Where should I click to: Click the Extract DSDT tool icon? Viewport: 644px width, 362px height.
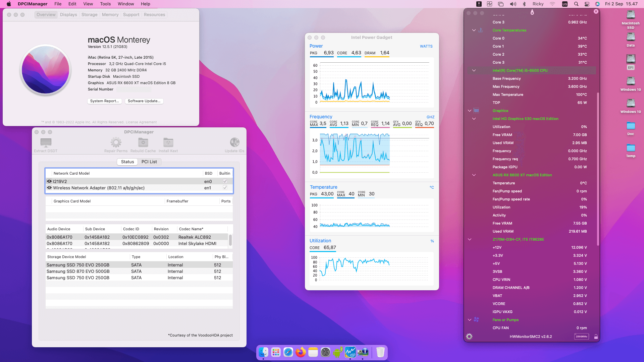(45, 142)
